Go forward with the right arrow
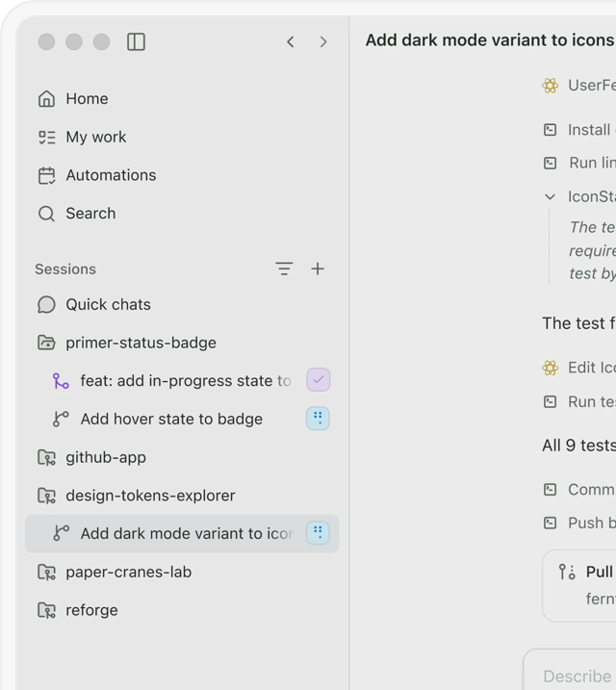 pos(323,41)
